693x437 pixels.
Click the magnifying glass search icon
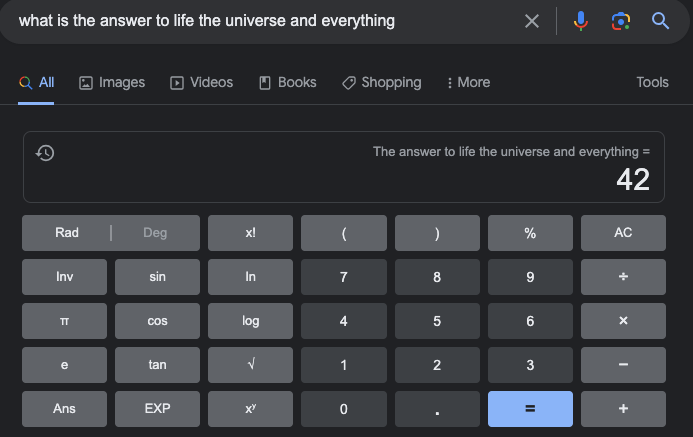(660, 21)
